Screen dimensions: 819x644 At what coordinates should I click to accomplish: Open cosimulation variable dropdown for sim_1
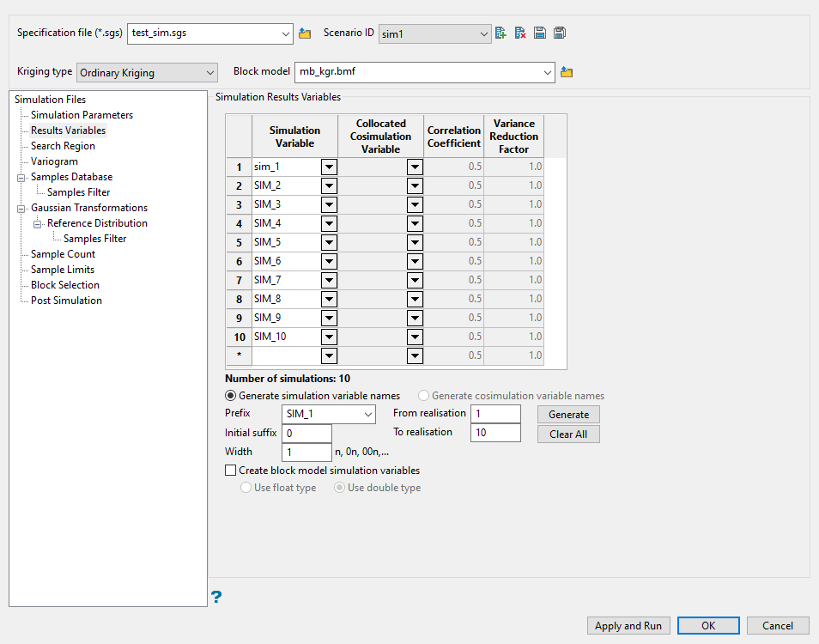coord(415,167)
